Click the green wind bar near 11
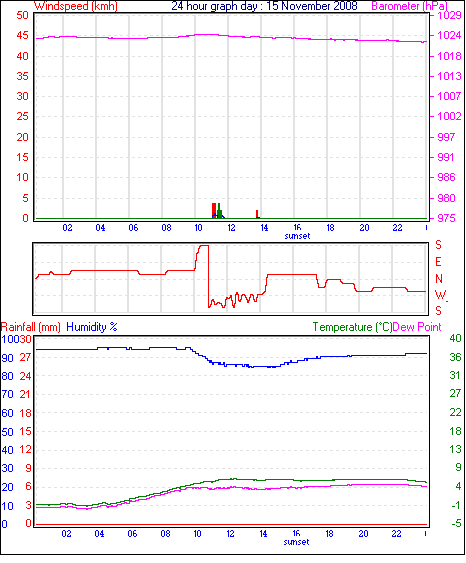Viewport: 466px width, 563px height. point(219,211)
